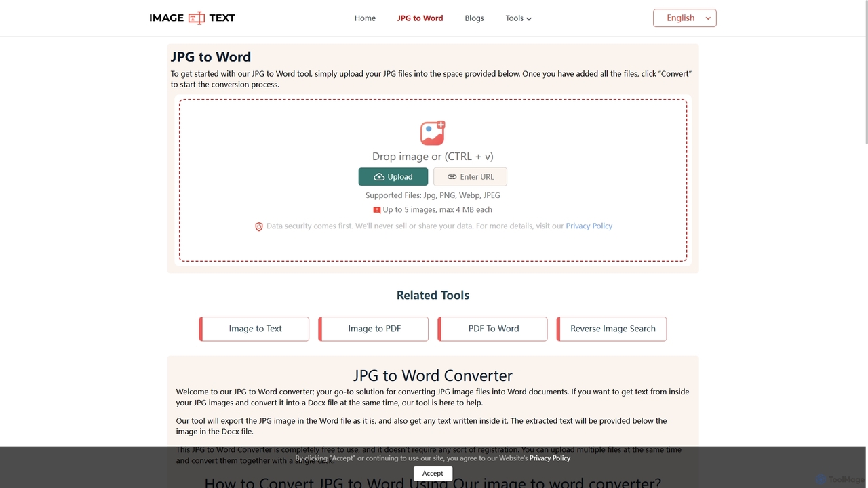Viewport: 868px width, 488px height.
Task: Open the Blogs page
Action: 474,18
